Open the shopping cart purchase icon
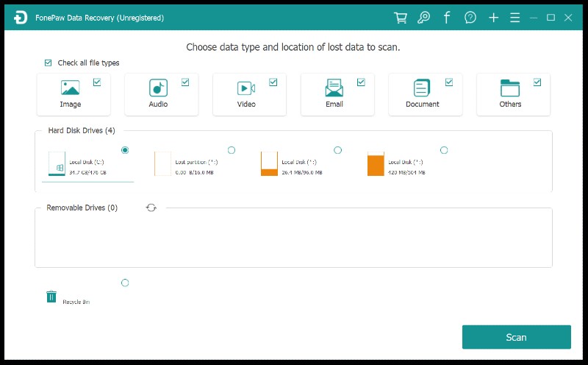 401,18
